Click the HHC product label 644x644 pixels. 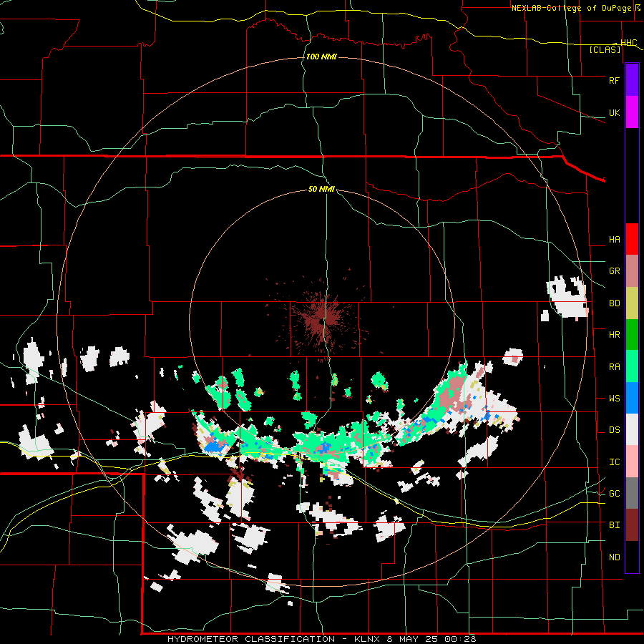(628, 43)
